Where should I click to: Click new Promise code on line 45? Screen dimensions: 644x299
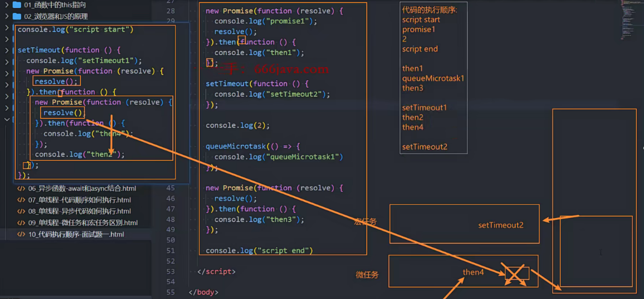[x=274, y=188]
